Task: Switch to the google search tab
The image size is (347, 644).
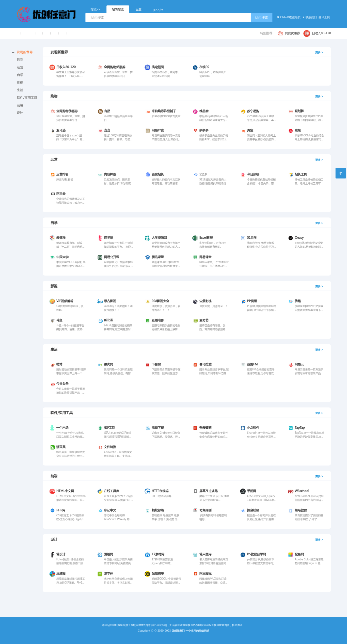Action: [x=158, y=9]
